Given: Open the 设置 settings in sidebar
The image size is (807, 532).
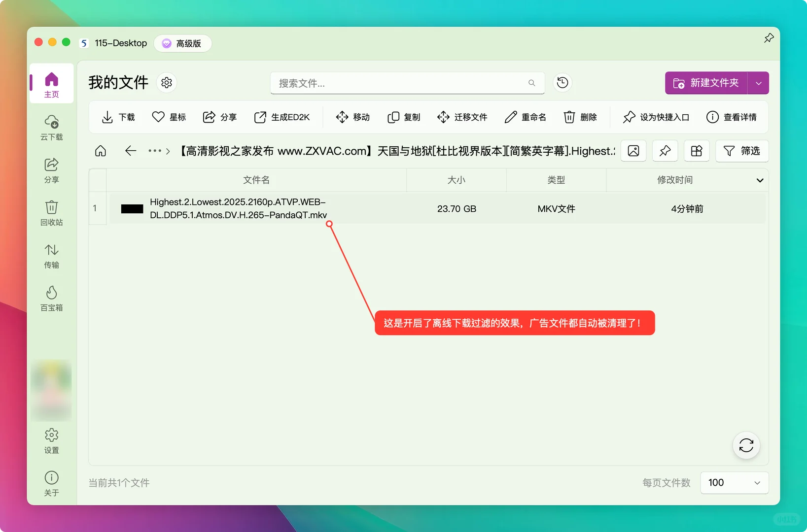Looking at the screenshot, I should (51, 441).
